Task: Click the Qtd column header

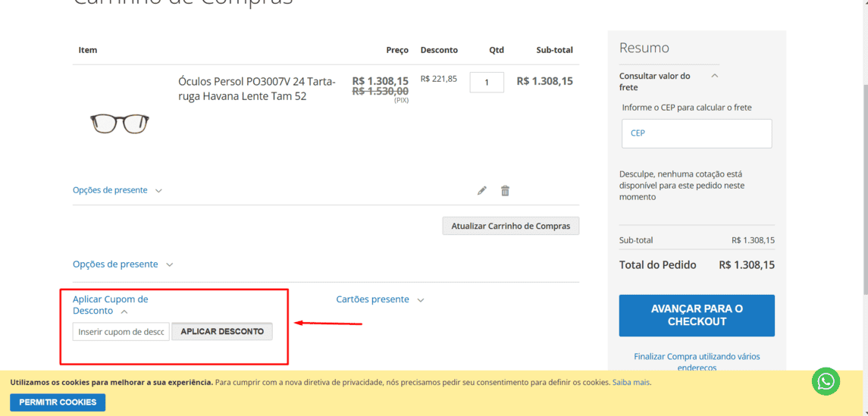Action: pos(497,50)
